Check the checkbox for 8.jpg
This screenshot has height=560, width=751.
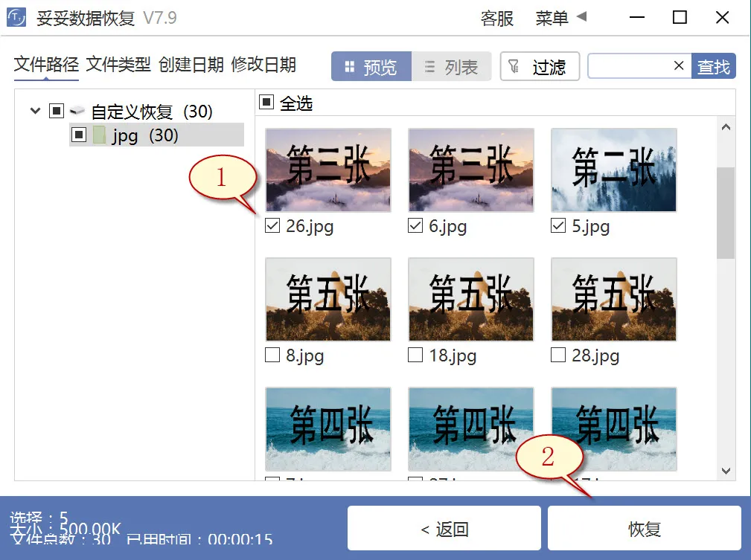pyautogui.click(x=272, y=355)
